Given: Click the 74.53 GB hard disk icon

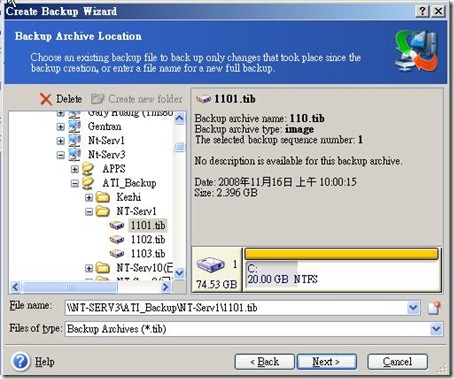Looking at the screenshot, I should pyautogui.click(x=210, y=265).
